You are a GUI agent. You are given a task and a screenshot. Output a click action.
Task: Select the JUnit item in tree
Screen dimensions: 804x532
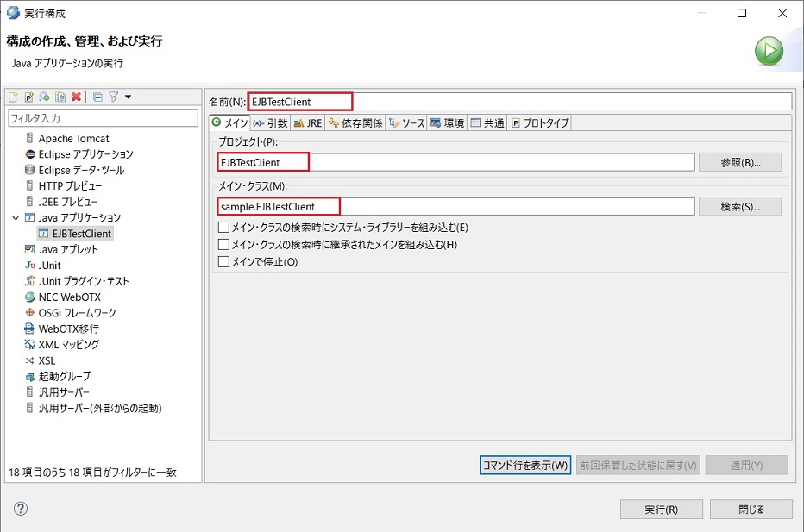click(x=49, y=266)
